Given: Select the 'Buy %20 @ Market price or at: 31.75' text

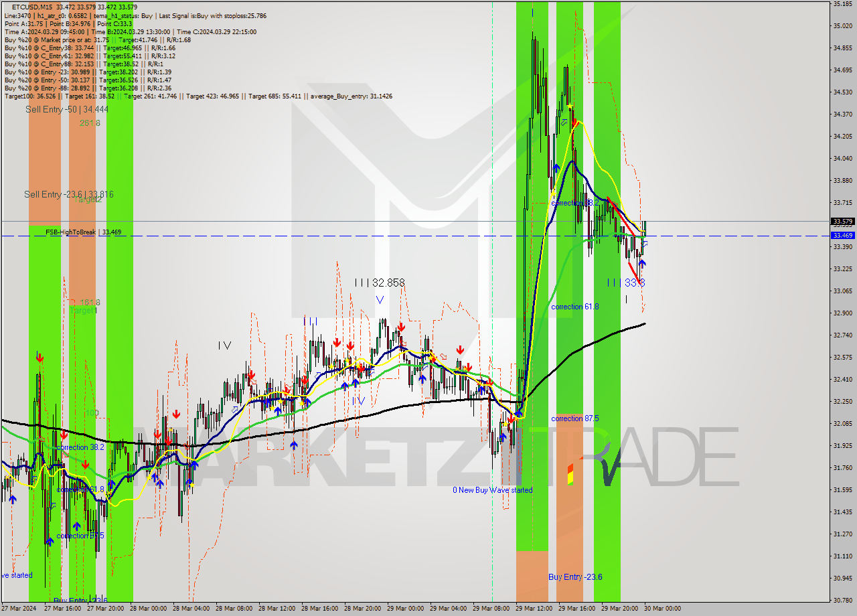Looking at the screenshot, I should (x=57, y=40).
